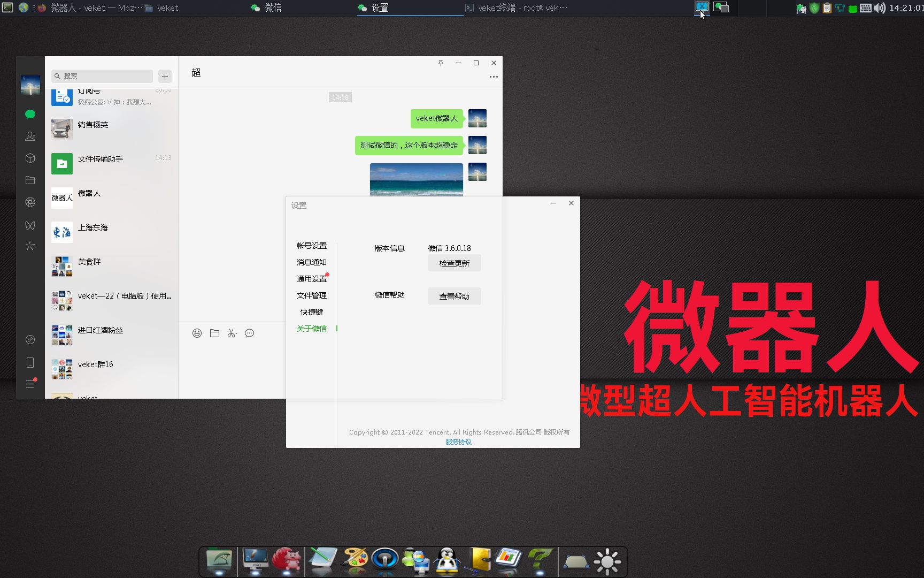This screenshot has width=924, height=578.
Task: Open the 微器人 chat
Action: (x=111, y=197)
